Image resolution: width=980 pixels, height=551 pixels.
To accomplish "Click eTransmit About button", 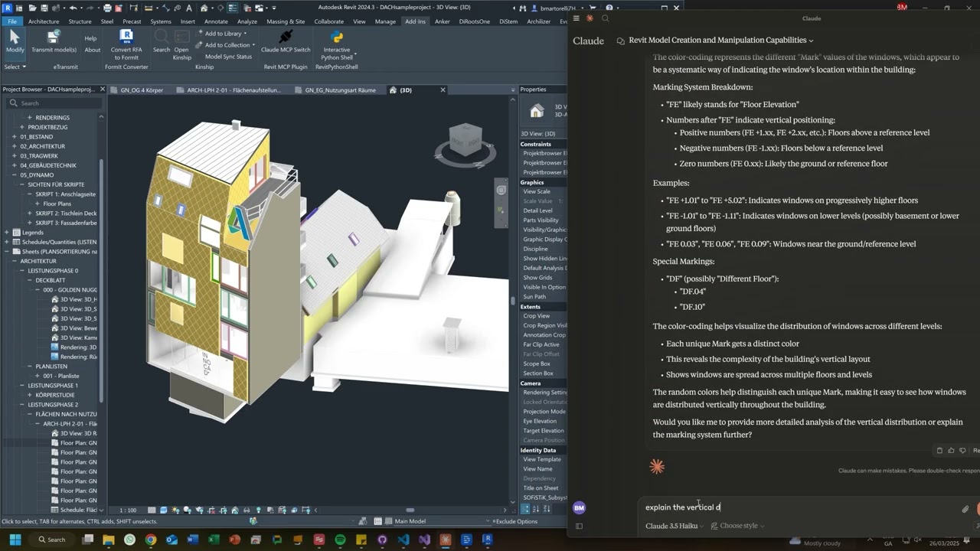I will tap(93, 50).
